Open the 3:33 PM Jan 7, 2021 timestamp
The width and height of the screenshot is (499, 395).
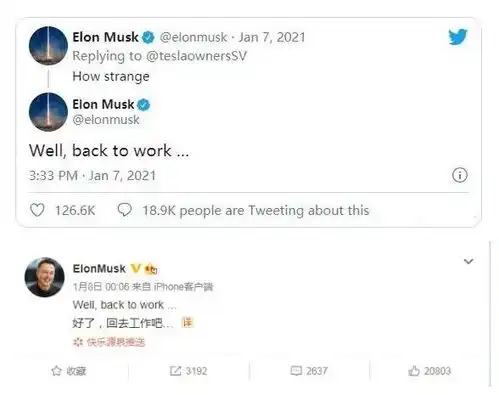[92, 175]
